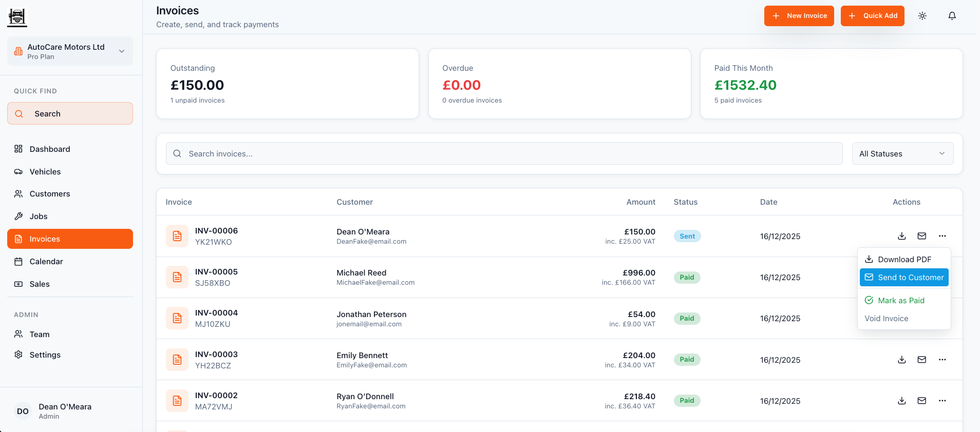Expand the AutoCare Motors Ltd account switcher
Screen dimensions: 980x432
click(x=70, y=51)
